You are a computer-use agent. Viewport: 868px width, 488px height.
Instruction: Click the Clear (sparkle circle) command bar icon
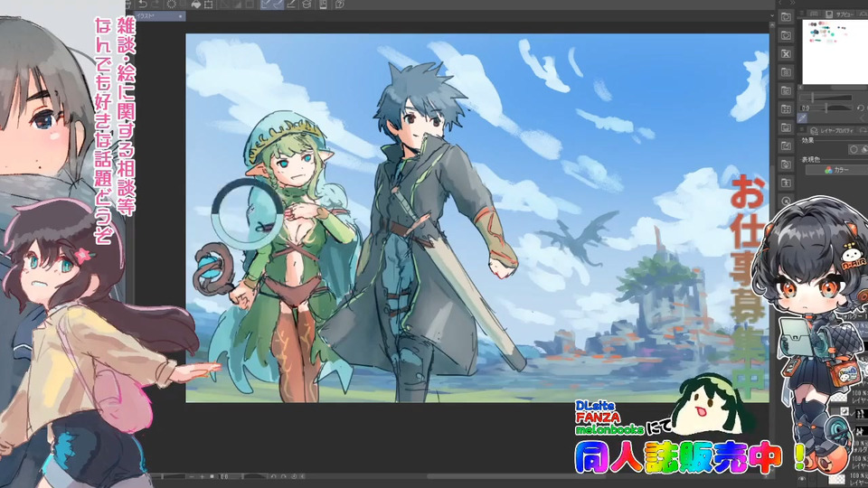tap(173, 4)
